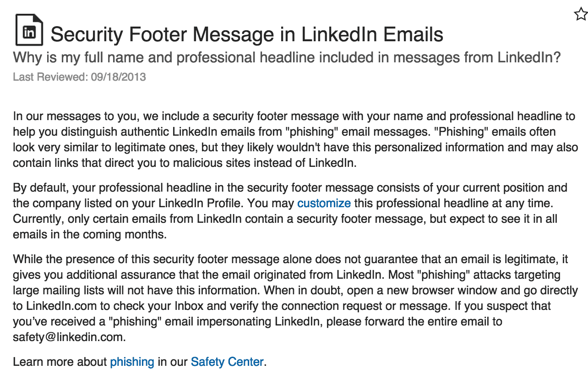Click the sentence starting 'Currently, only certain emails'
The height and width of the screenshot is (375, 588).
285,226
